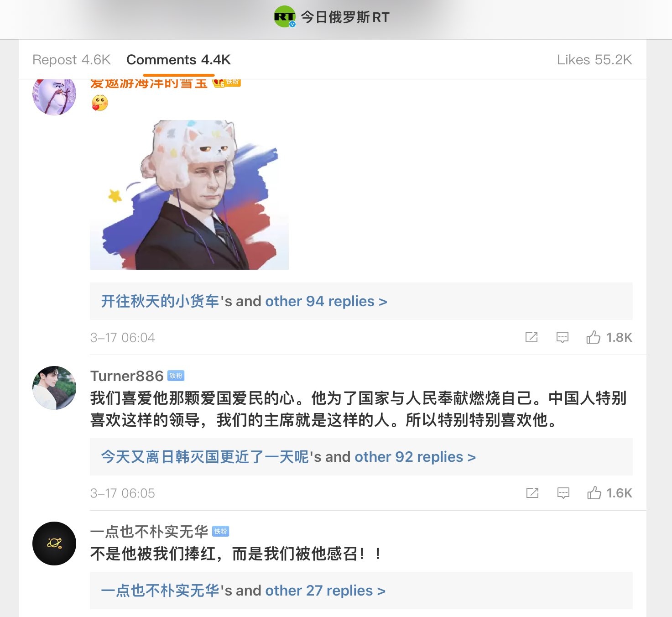The height and width of the screenshot is (617, 672).
Task: Open the Turner886 username link
Action: click(127, 376)
